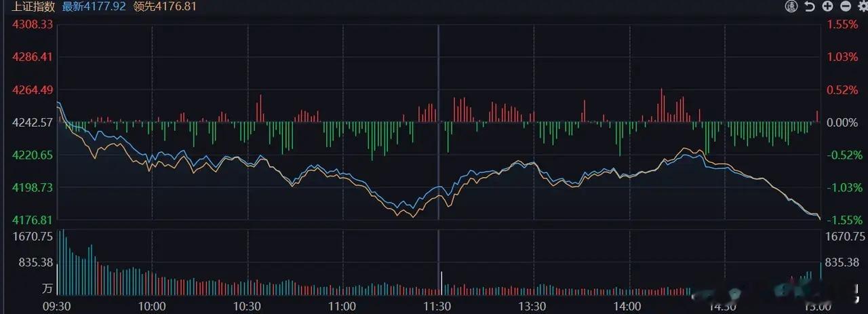Click the 1.55% top percent axis label
Image resolution: width=868 pixels, height=314 pixels.
(x=844, y=24)
